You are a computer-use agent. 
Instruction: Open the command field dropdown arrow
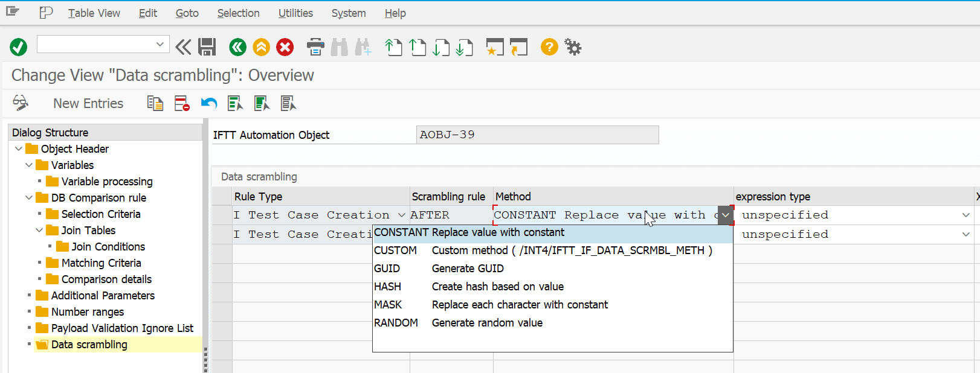[160, 44]
